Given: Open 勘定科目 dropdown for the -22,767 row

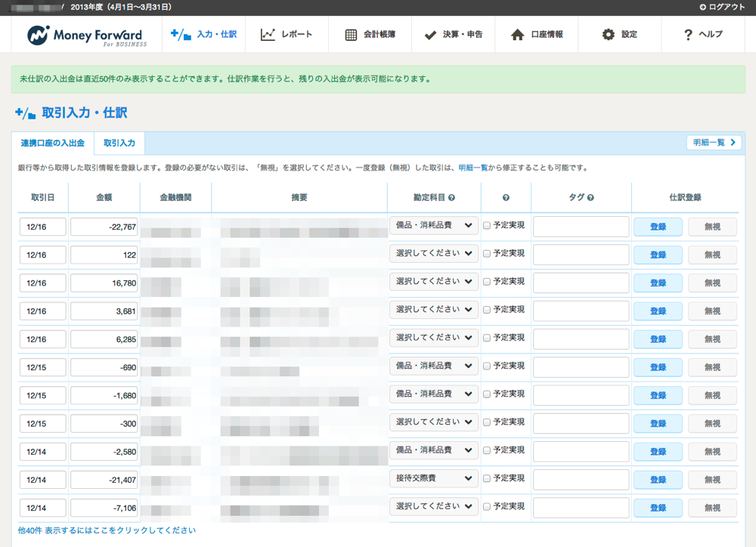Looking at the screenshot, I should pos(434,226).
